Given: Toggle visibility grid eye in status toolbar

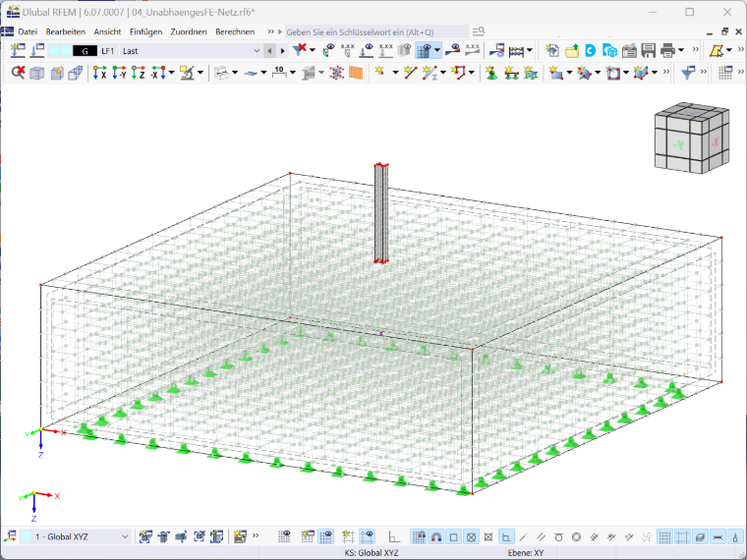Looking at the screenshot, I should tap(326, 536).
